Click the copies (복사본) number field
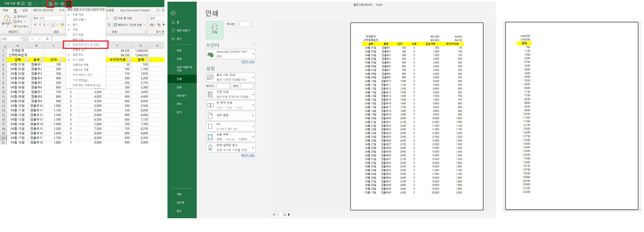Image resolution: width=644 pixels, height=232 pixels. coord(243,24)
